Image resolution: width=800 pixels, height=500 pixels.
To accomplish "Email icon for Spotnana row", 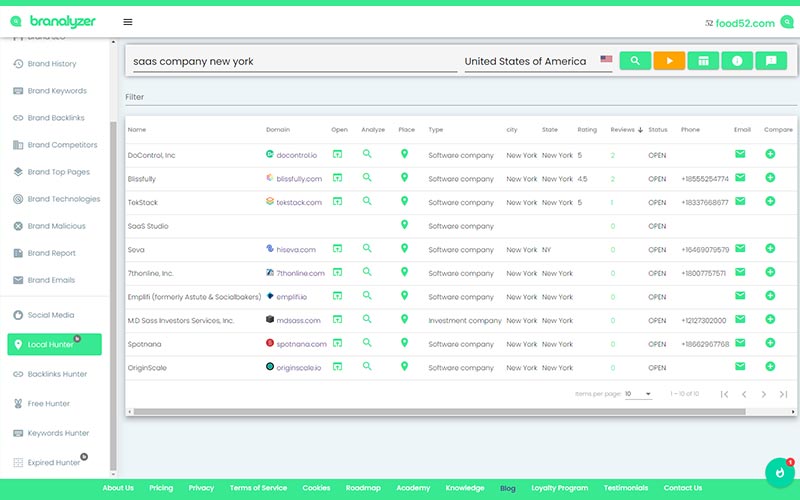I will point(740,343).
